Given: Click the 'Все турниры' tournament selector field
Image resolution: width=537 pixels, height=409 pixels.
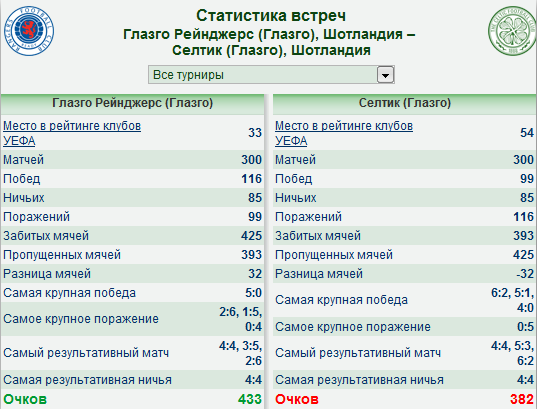Looking at the screenshot, I should click(x=271, y=75).
